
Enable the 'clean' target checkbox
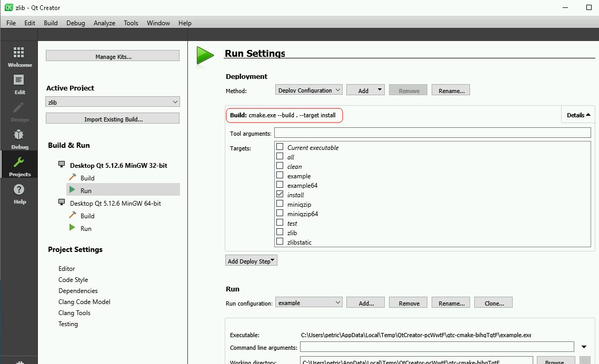(x=280, y=166)
